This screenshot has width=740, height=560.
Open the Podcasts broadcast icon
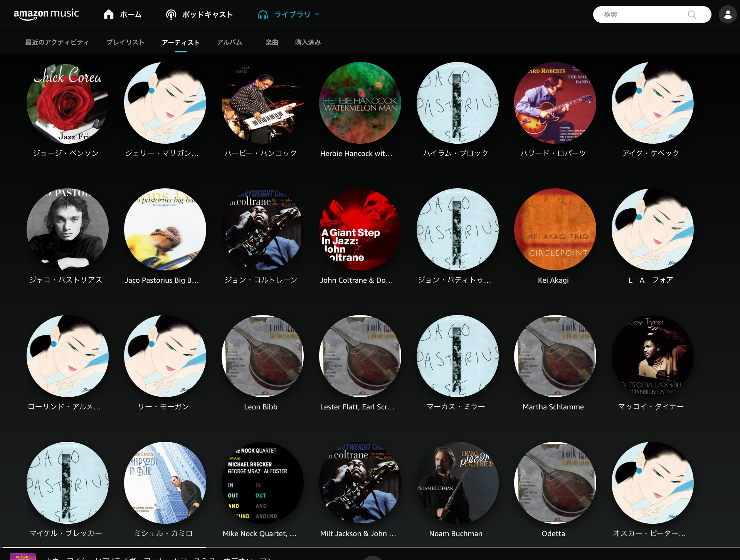point(171,15)
